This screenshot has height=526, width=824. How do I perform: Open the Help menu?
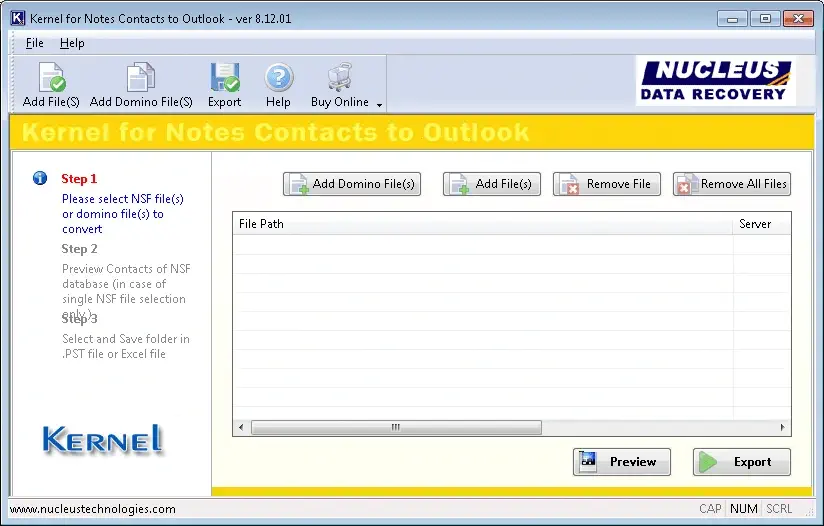[72, 43]
